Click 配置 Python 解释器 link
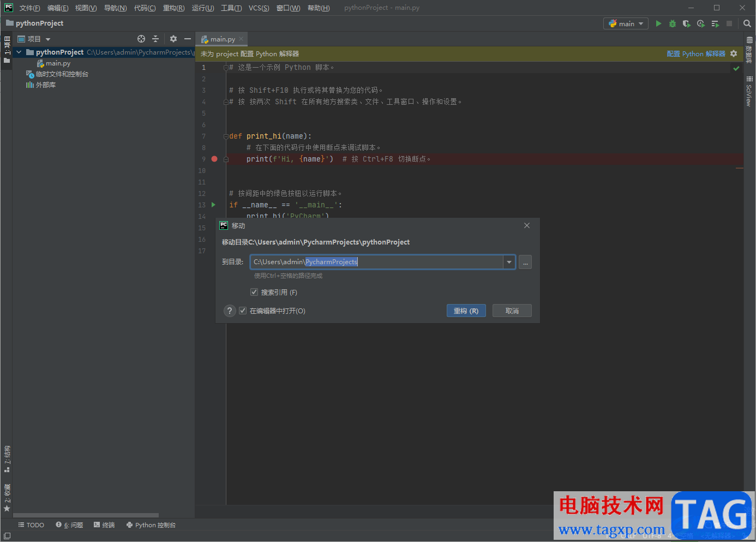Screen dimensions: 756x542 [x=695, y=53]
